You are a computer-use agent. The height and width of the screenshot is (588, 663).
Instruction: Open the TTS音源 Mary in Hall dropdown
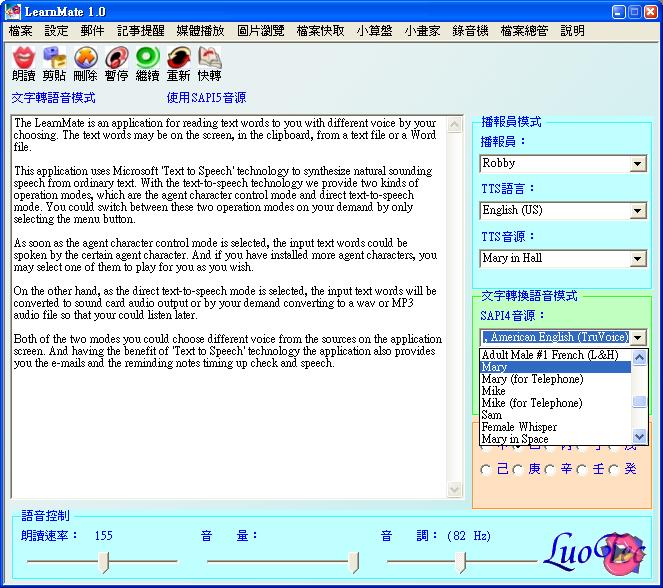638,258
